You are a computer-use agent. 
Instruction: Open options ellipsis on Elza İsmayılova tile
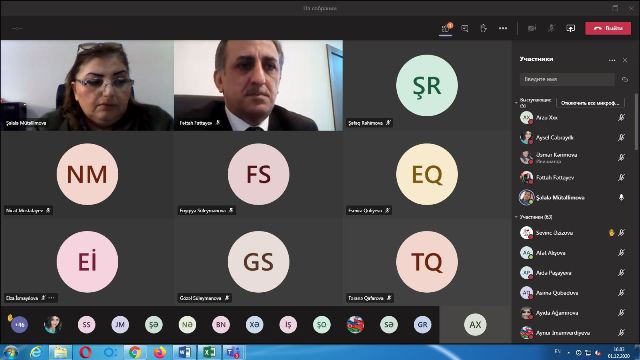[51, 298]
